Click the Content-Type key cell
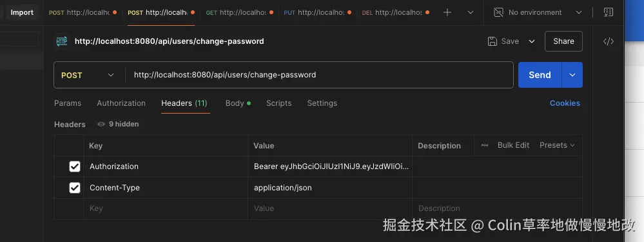644x242 pixels. [166, 188]
